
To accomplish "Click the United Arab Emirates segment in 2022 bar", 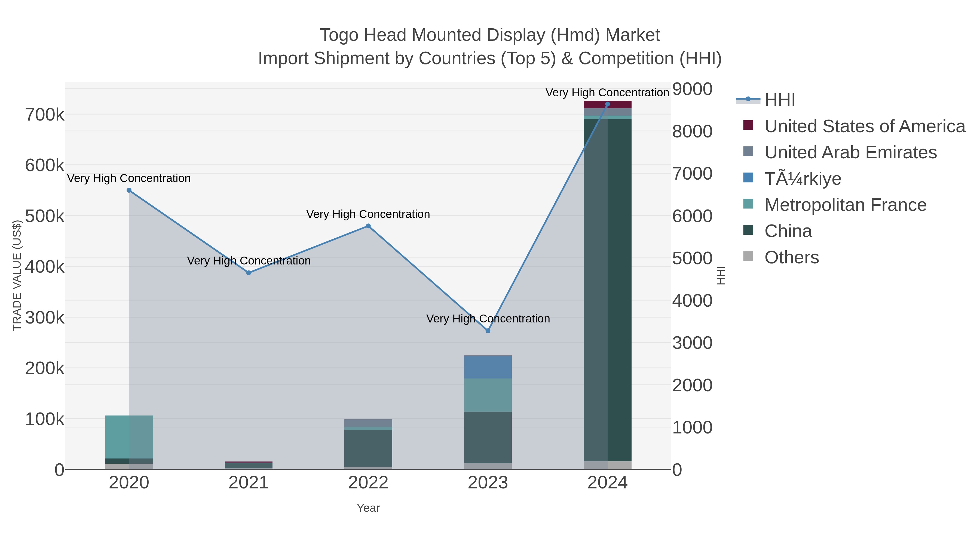I will click(368, 423).
